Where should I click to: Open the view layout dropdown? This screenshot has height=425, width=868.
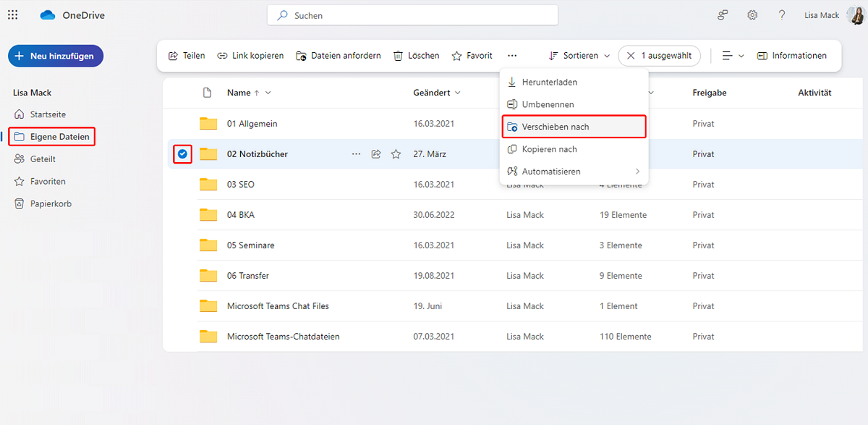point(733,56)
